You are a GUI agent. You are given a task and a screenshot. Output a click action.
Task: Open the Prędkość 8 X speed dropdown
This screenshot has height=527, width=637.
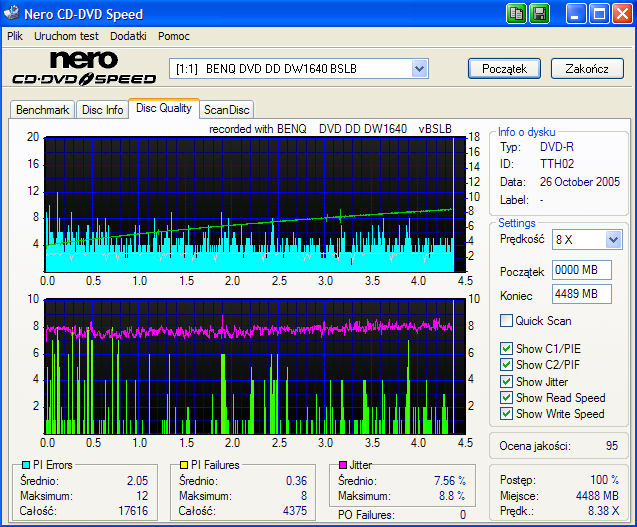[613, 239]
